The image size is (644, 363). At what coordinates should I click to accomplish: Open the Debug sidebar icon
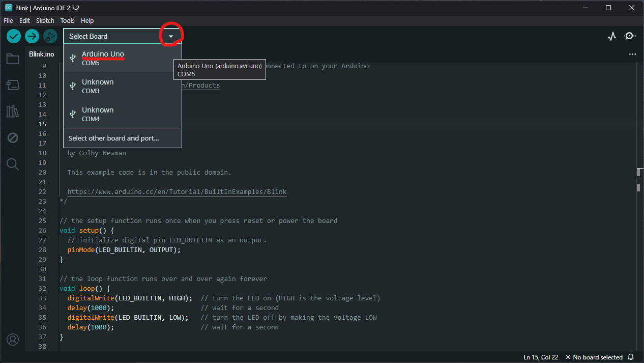[13, 138]
